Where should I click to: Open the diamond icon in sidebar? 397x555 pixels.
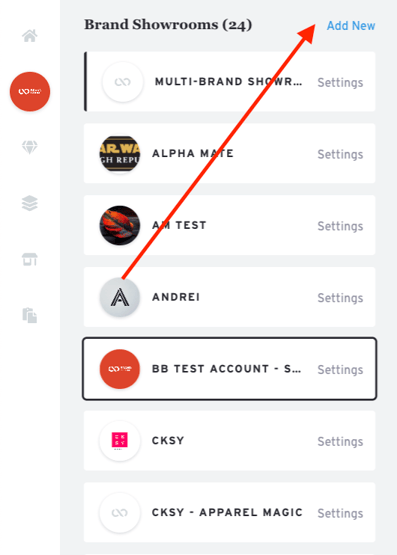click(x=30, y=147)
